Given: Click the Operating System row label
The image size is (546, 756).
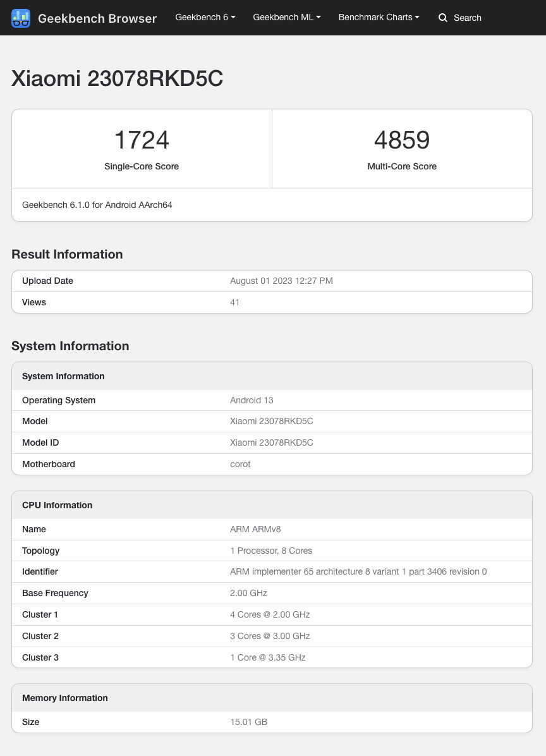Looking at the screenshot, I should [59, 400].
